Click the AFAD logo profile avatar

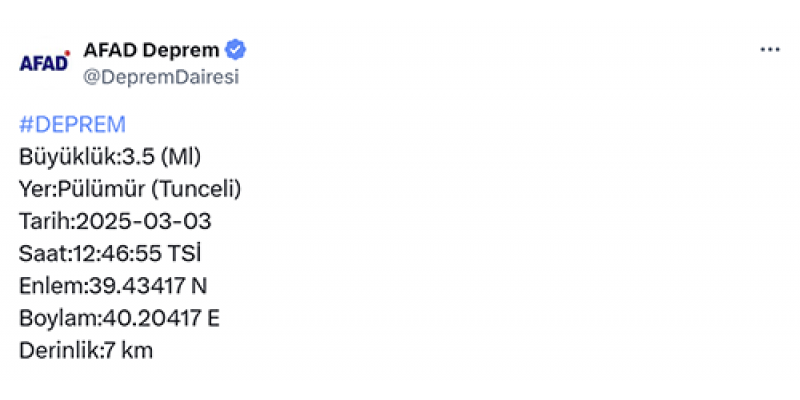(45, 63)
